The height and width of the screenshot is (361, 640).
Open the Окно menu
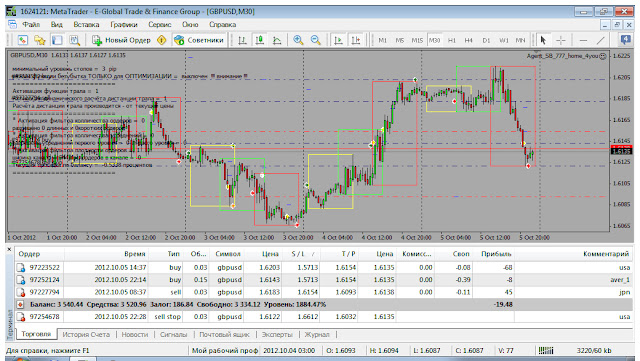point(190,25)
